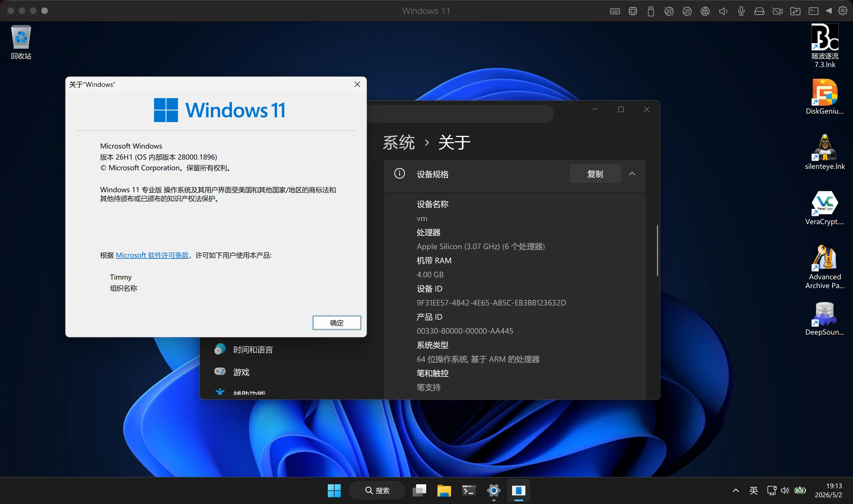Open the Microsoft 软件许可条款 link
This screenshot has width=853, height=504.
(x=152, y=255)
